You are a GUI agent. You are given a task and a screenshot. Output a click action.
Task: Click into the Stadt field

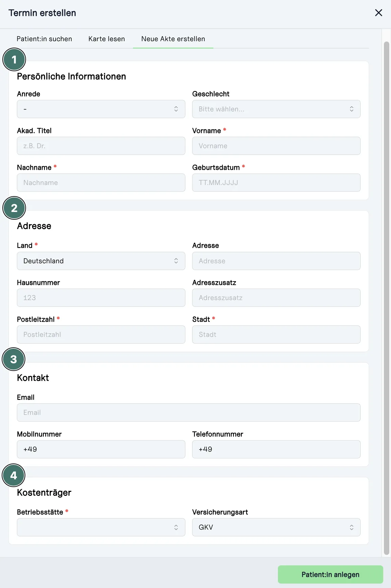tap(276, 335)
